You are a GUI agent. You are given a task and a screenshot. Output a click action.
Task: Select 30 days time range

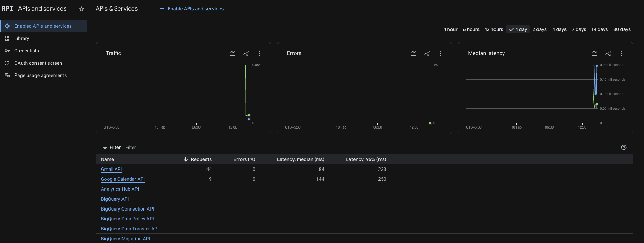click(622, 29)
